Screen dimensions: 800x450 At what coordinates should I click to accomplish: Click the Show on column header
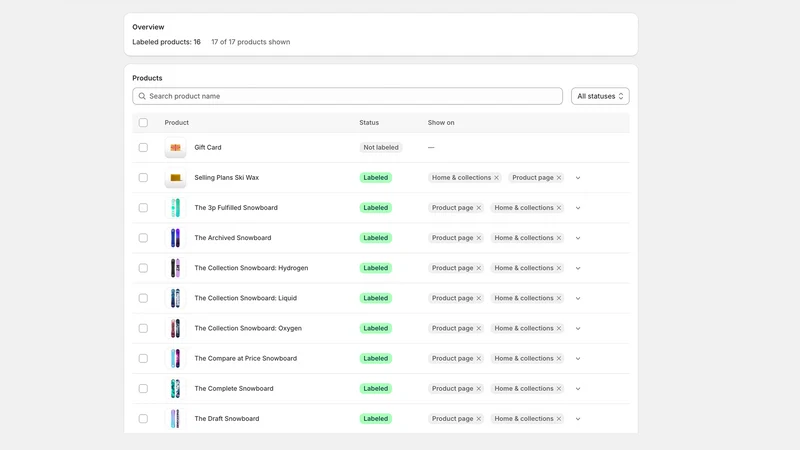click(x=441, y=122)
